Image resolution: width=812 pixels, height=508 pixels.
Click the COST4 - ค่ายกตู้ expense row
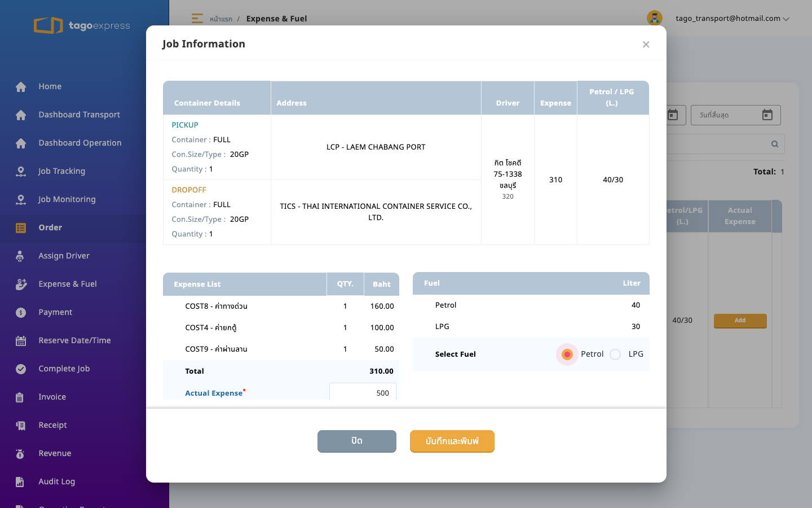pos(281,327)
